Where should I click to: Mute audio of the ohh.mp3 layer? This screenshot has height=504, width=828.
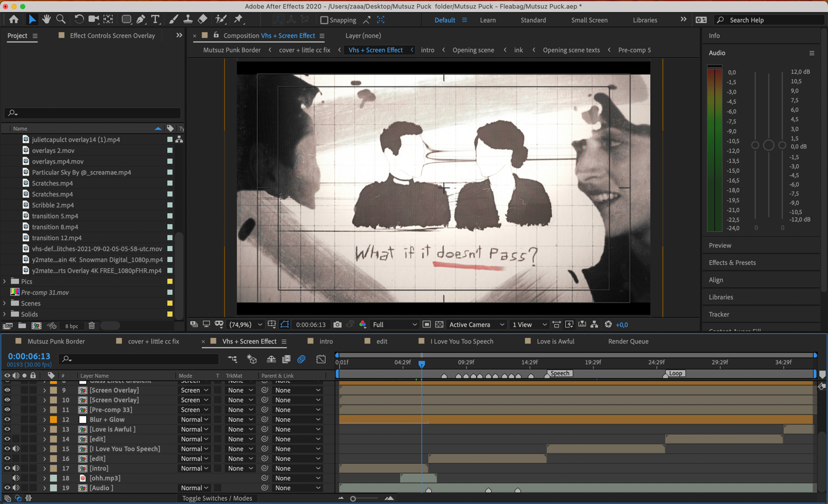(x=16, y=478)
